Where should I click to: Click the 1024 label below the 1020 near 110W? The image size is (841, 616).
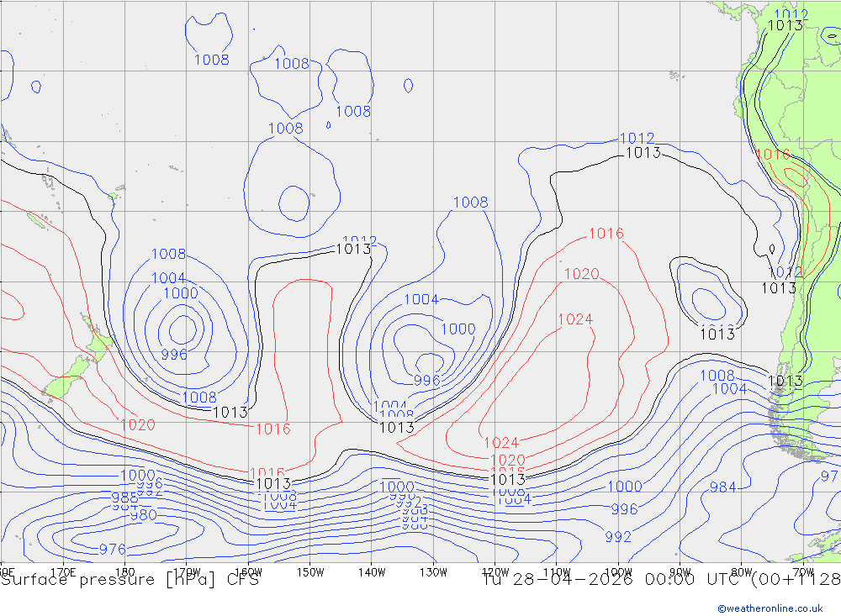(x=575, y=319)
